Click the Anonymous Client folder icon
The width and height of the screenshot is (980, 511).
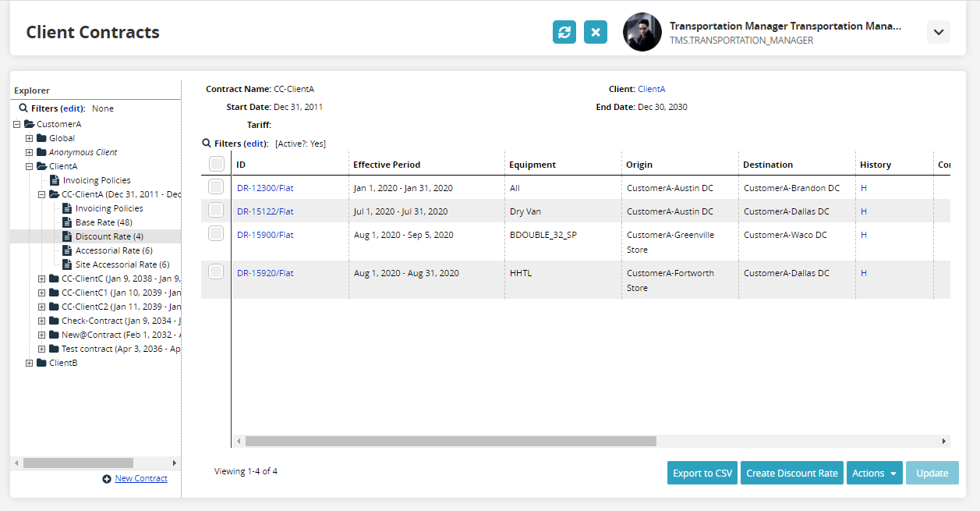(41, 152)
